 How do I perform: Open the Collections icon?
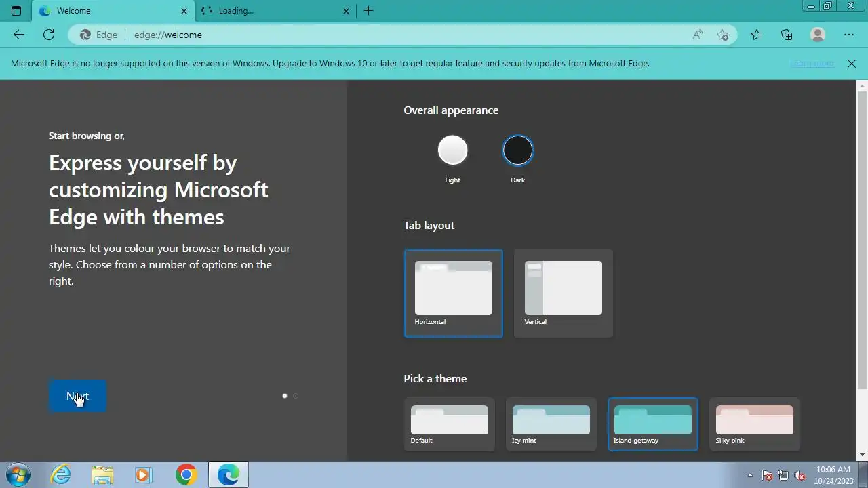[787, 35]
